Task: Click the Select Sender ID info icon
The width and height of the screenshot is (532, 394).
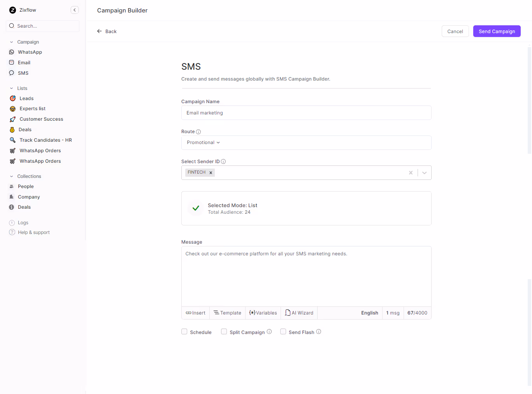Action: pos(223,162)
